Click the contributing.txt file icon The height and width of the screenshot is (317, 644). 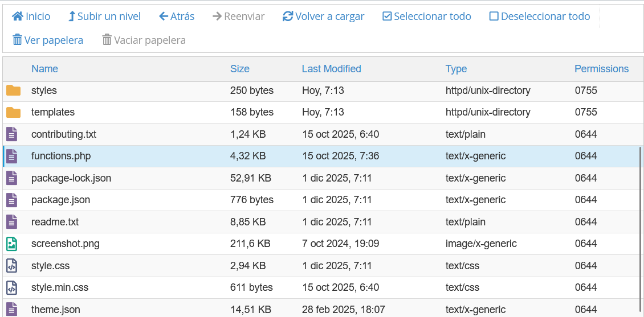tap(12, 134)
